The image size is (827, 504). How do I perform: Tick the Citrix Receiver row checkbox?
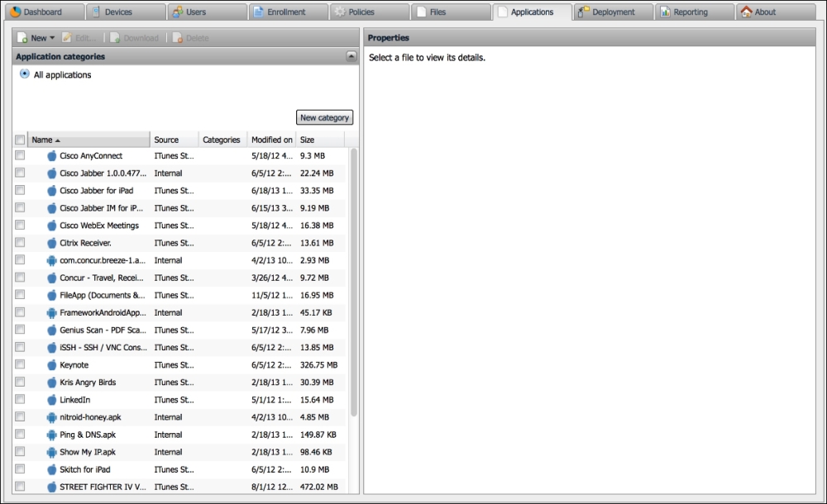[x=20, y=242]
